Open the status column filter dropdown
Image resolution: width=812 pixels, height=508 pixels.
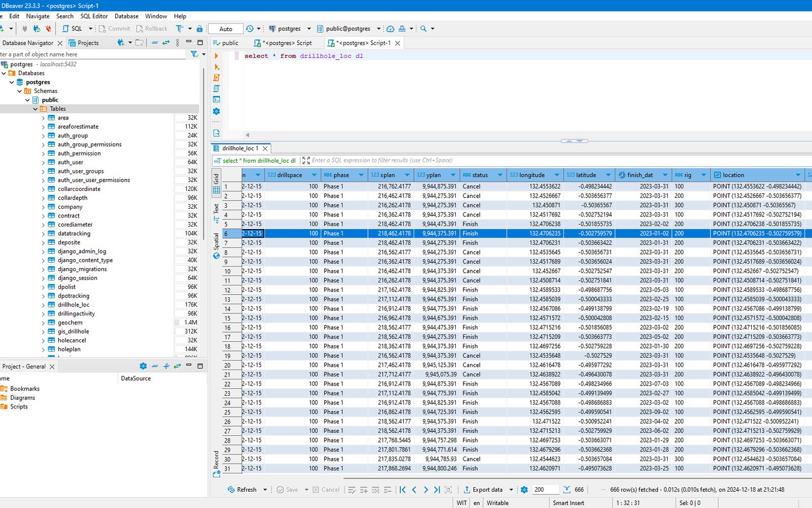(500, 175)
